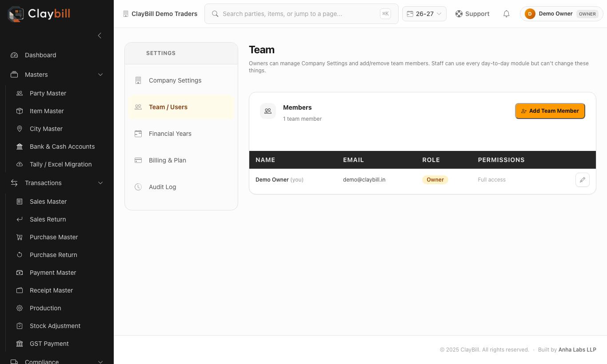Click Add Team Member button
607x364 pixels.
coord(550,111)
